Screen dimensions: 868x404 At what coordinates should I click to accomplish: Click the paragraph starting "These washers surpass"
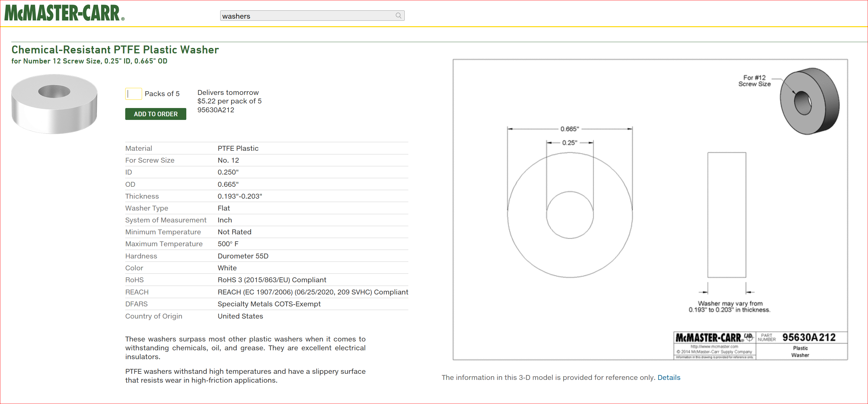click(245, 348)
